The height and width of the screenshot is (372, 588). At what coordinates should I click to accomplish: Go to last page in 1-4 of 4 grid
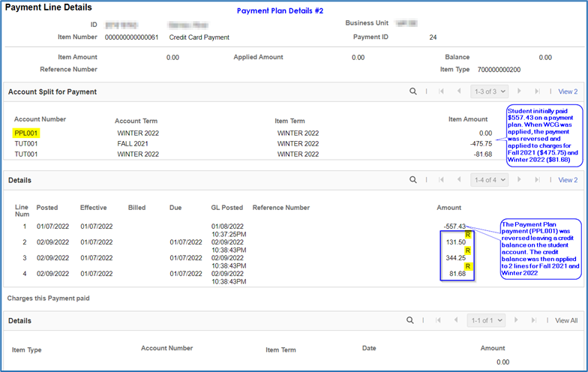point(537,180)
